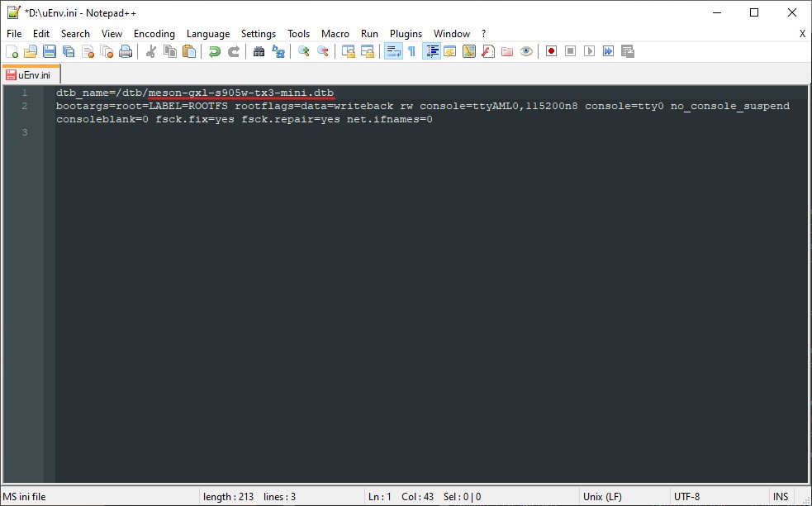The width and height of the screenshot is (812, 506).
Task: Open the Function List icon
Action: (x=488, y=51)
